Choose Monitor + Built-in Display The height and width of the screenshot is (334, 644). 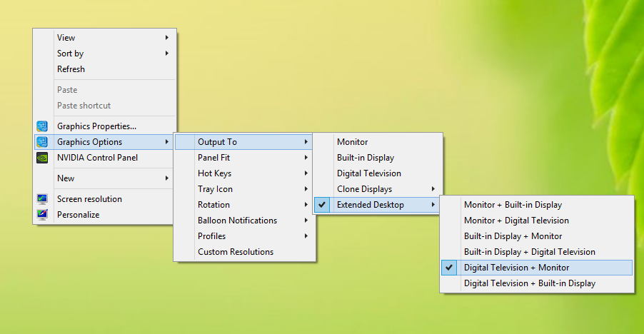[537, 204]
